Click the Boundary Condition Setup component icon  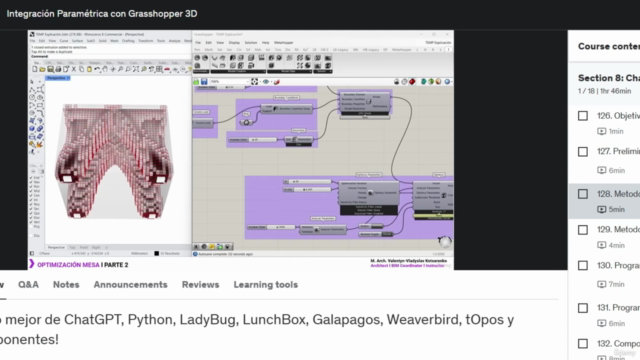click(276, 109)
